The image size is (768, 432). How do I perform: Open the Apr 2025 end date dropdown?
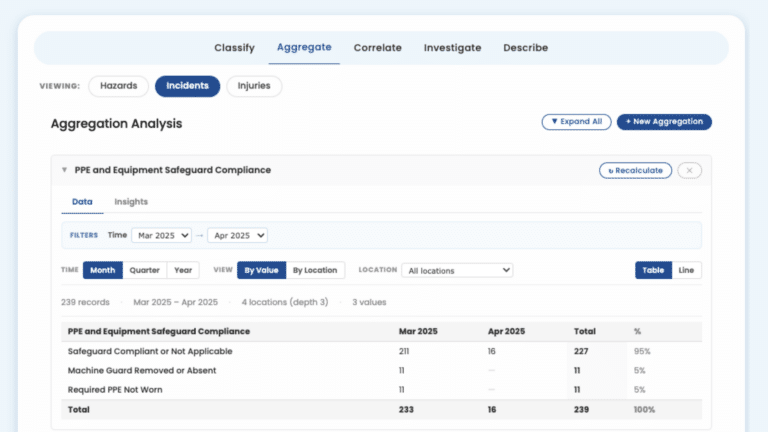(238, 236)
